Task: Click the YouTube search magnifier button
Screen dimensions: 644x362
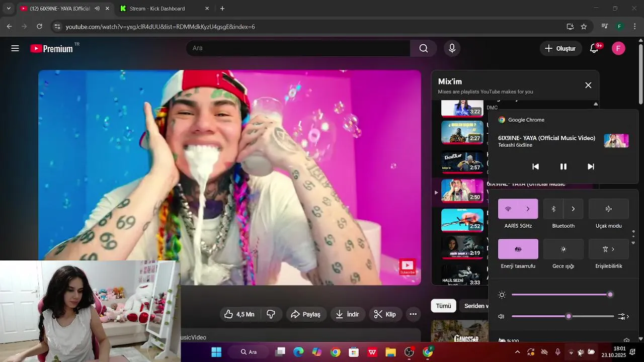Action: 424,48
